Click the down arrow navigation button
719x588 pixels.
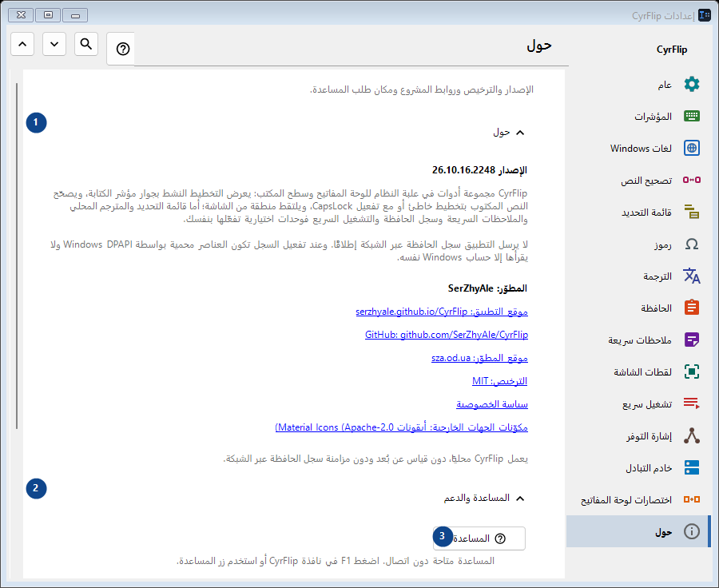[x=54, y=44]
